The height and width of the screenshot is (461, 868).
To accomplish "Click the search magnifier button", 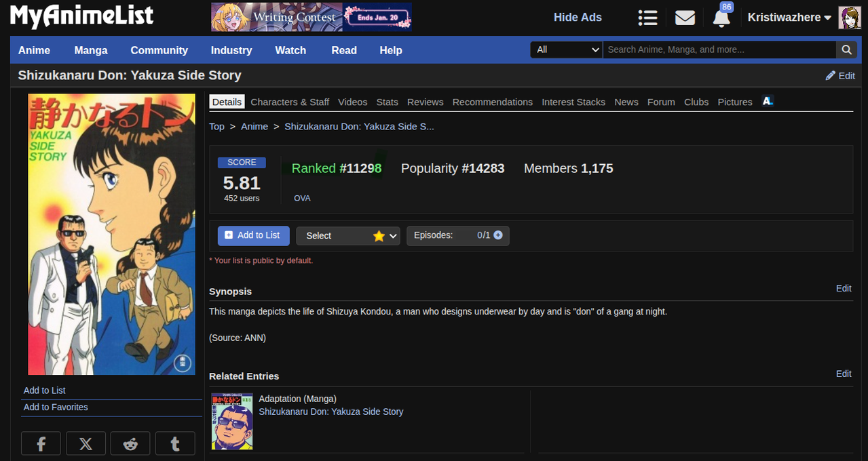I will pyautogui.click(x=846, y=49).
